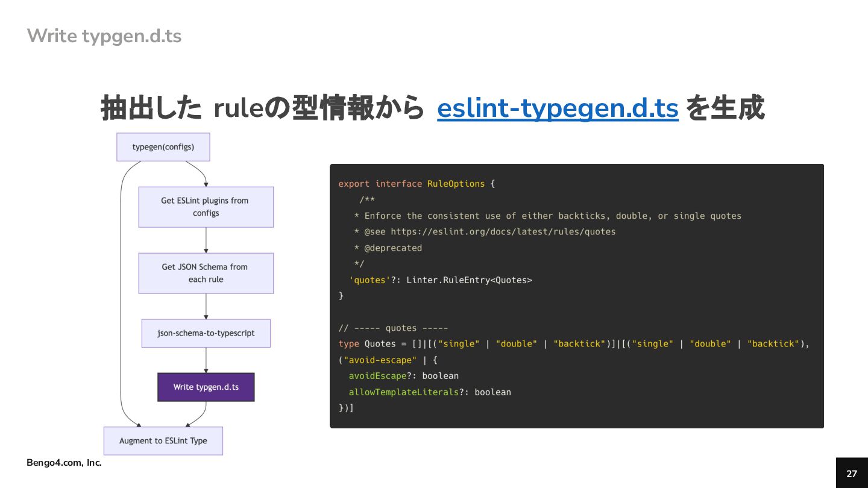Screen dimensions: 868x488
Task: Select the Get JSON Schema from each rule node
Action: (x=206, y=273)
